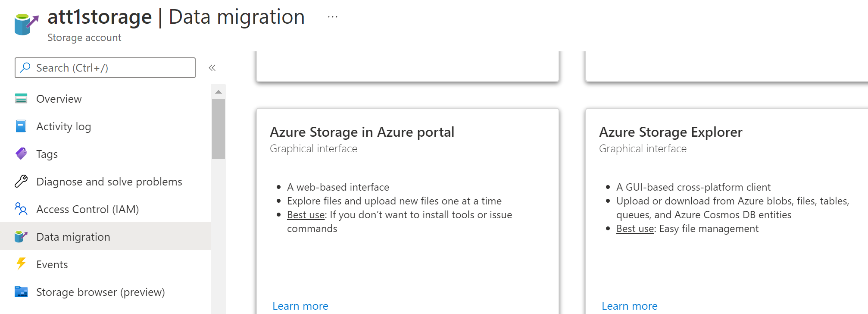
Task: Select Storage browser (preview) in the sidebar
Action: click(100, 292)
